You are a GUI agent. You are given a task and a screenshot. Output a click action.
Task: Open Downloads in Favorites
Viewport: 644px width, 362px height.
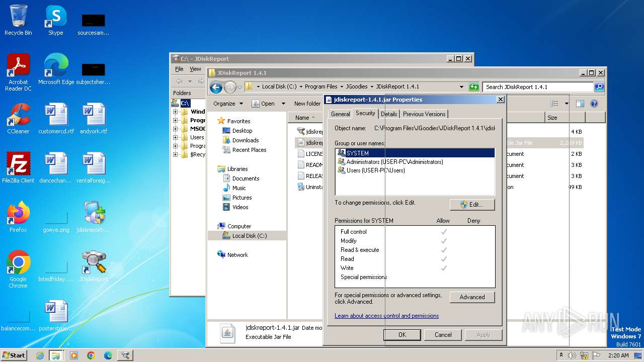246,140
